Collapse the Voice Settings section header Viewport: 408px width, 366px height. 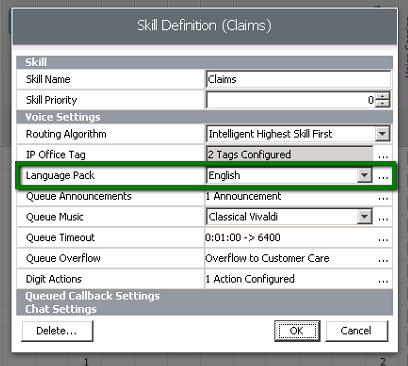tap(204, 117)
